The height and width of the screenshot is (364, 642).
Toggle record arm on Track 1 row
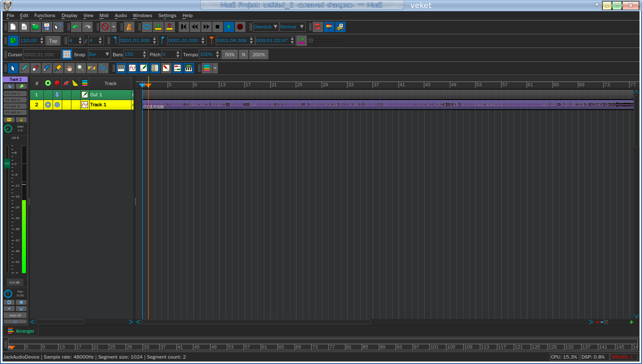click(57, 105)
